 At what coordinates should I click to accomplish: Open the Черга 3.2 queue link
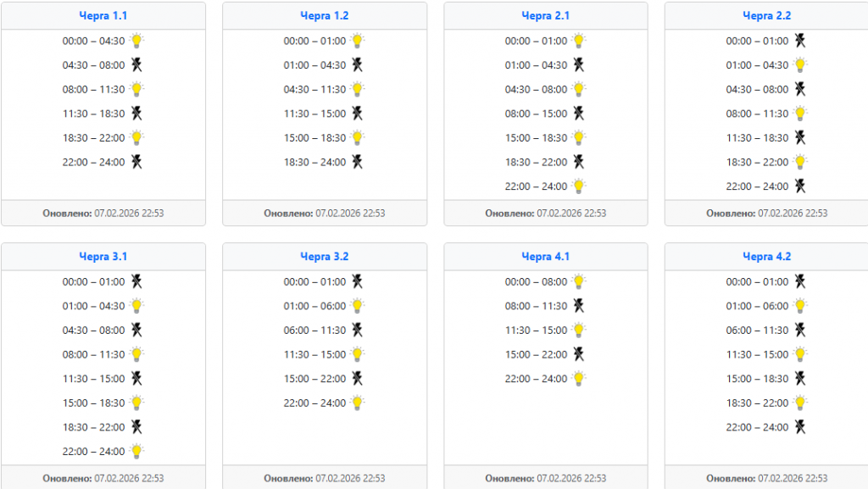(325, 257)
